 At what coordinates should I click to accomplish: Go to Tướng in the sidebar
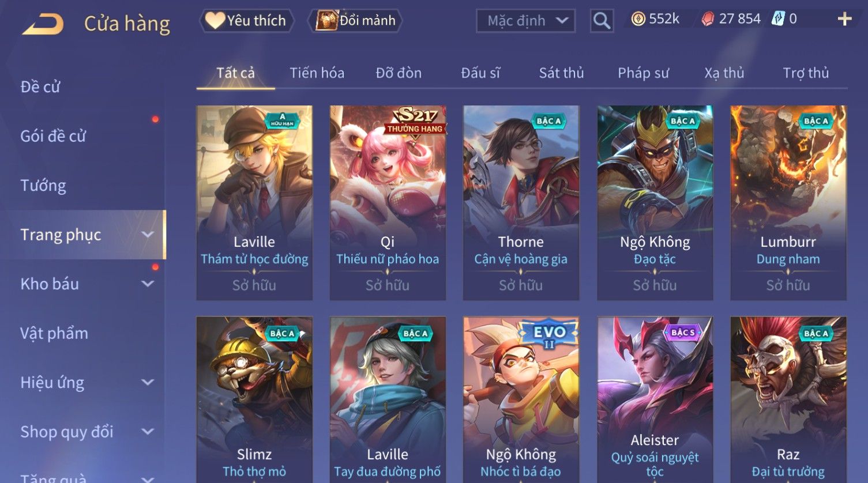tap(43, 186)
